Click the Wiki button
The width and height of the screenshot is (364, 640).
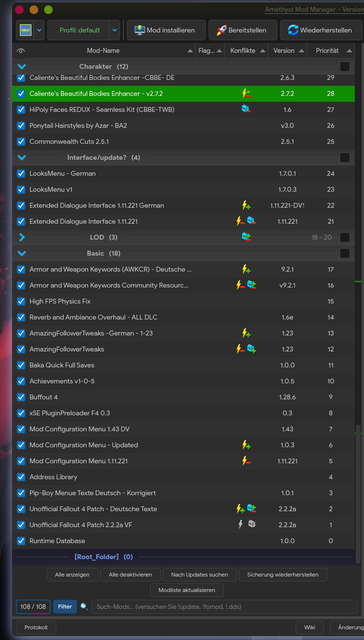pyautogui.click(x=309, y=627)
